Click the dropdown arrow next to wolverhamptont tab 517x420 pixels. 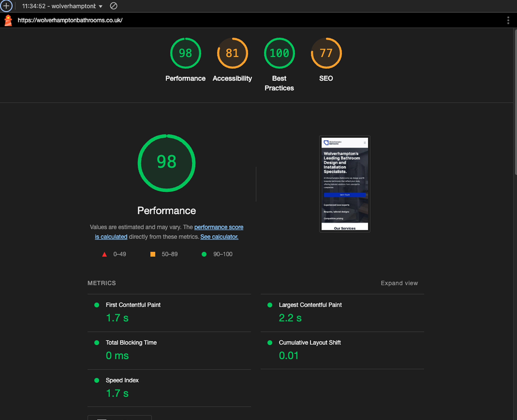(x=100, y=6)
